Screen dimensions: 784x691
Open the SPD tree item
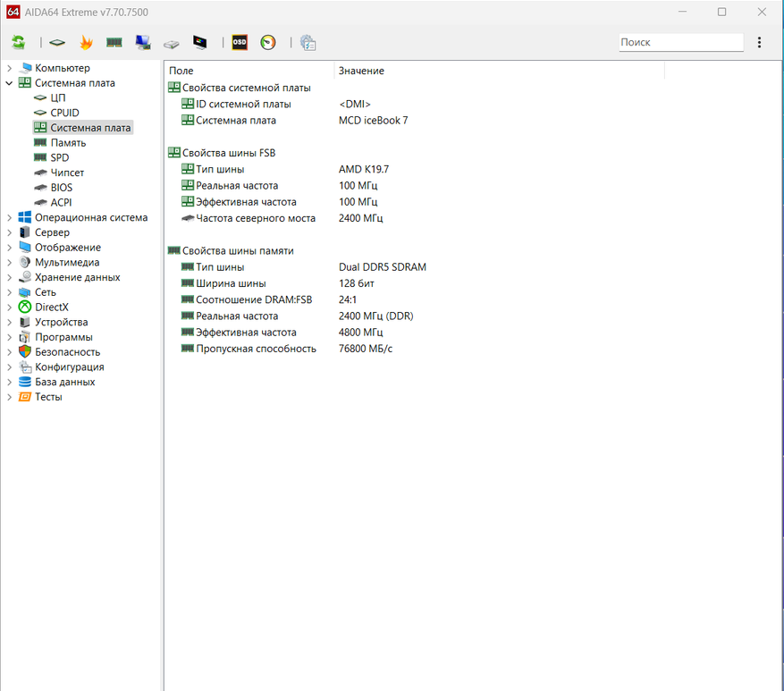[59, 157]
